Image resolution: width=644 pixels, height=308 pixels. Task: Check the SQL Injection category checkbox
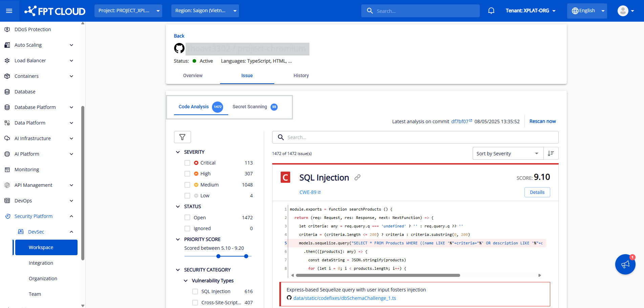coord(195,291)
